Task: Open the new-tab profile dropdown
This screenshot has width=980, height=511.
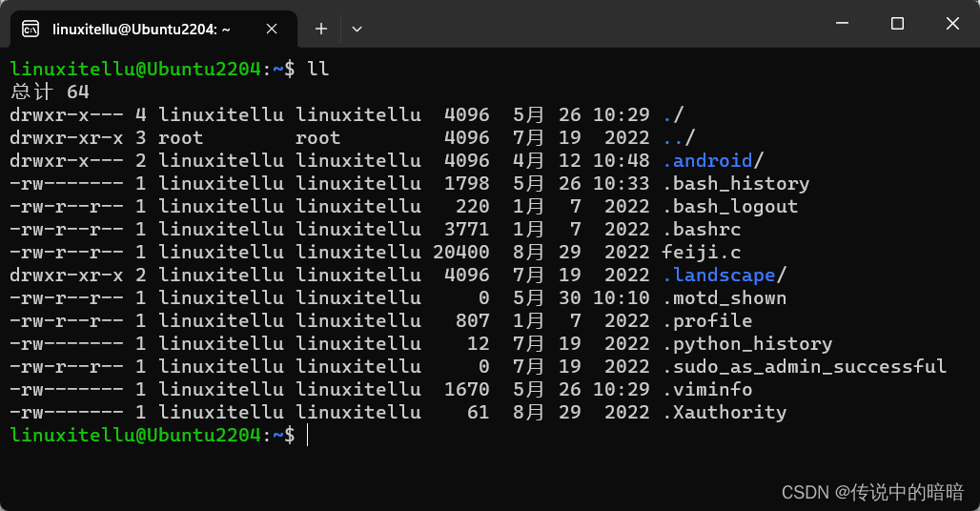Action: [357, 29]
